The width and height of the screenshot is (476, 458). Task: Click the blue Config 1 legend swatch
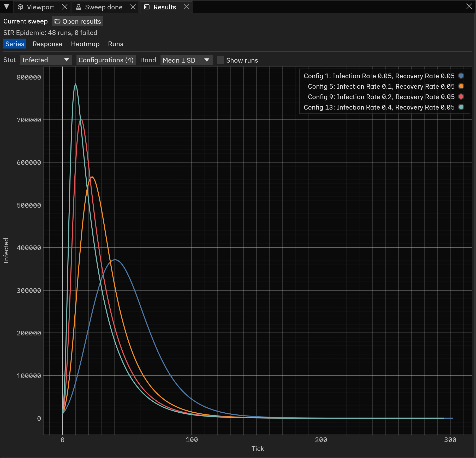[x=461, y=76]
